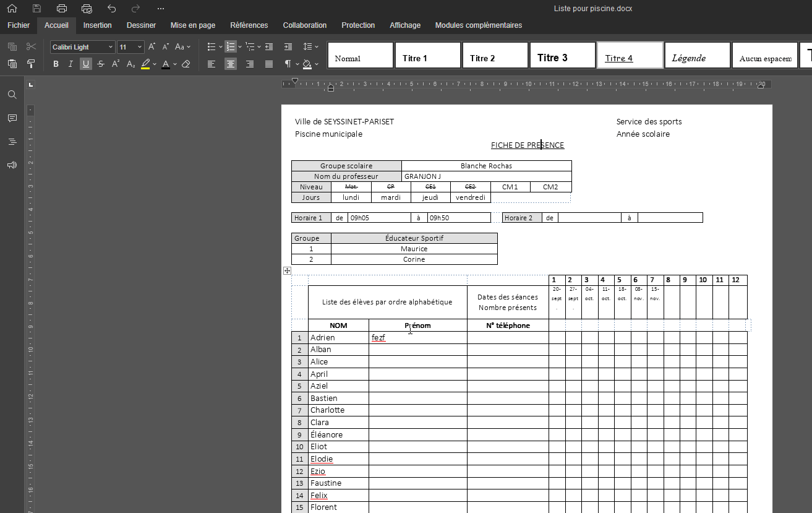The width and height of the screenshot is (812, 513).
Task: Toggle italic formatting
Action: [71, 64]
